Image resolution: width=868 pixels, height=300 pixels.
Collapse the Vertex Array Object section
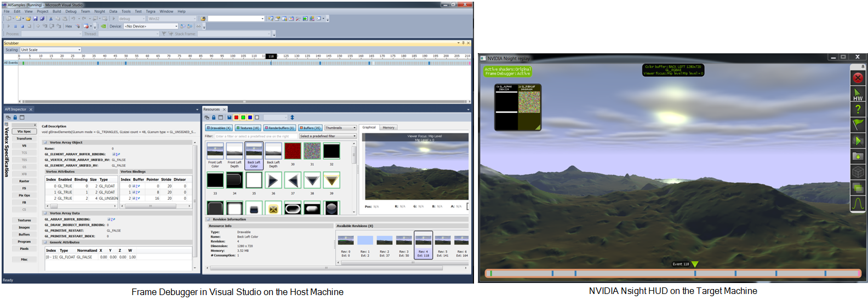click(x=45, y=142)
